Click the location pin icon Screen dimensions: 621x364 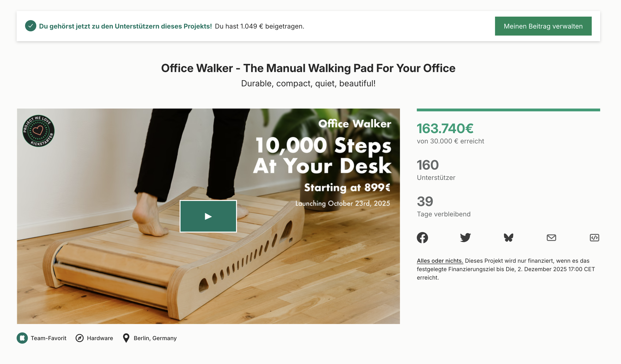(126, 338)
